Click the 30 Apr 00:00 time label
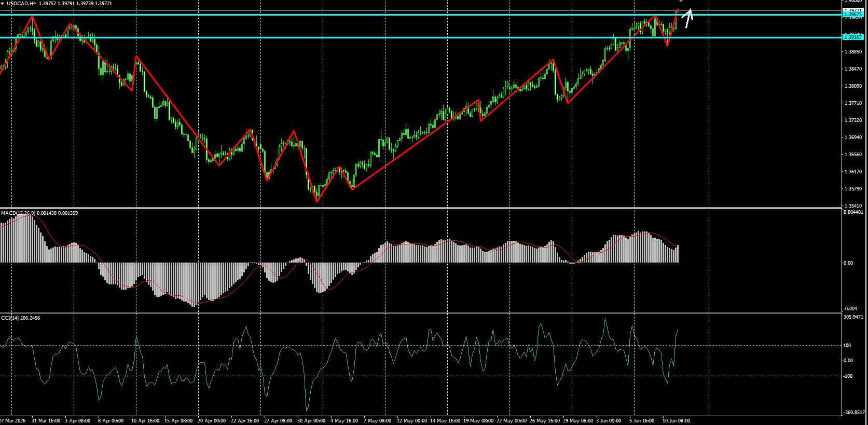Screen dimensions: 868x425 coord(311,421)
